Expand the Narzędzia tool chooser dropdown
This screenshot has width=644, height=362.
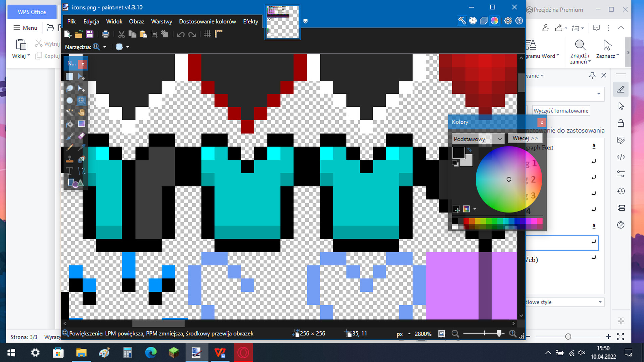coord(105,47)
